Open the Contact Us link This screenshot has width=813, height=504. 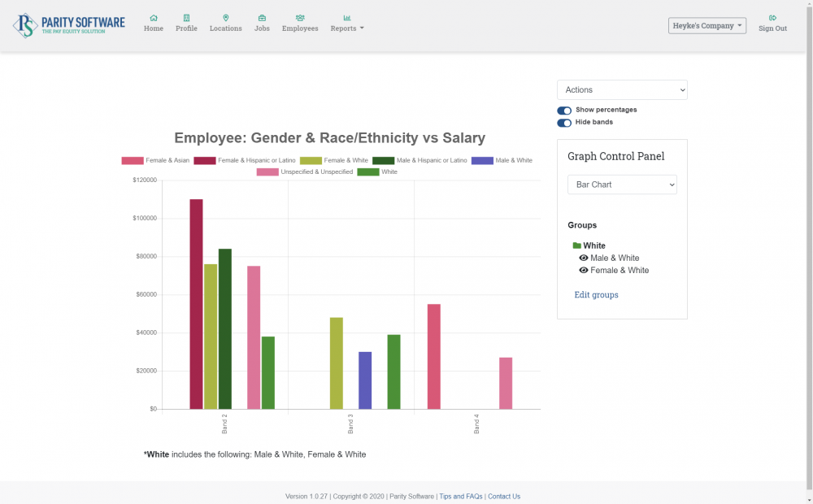504,496
